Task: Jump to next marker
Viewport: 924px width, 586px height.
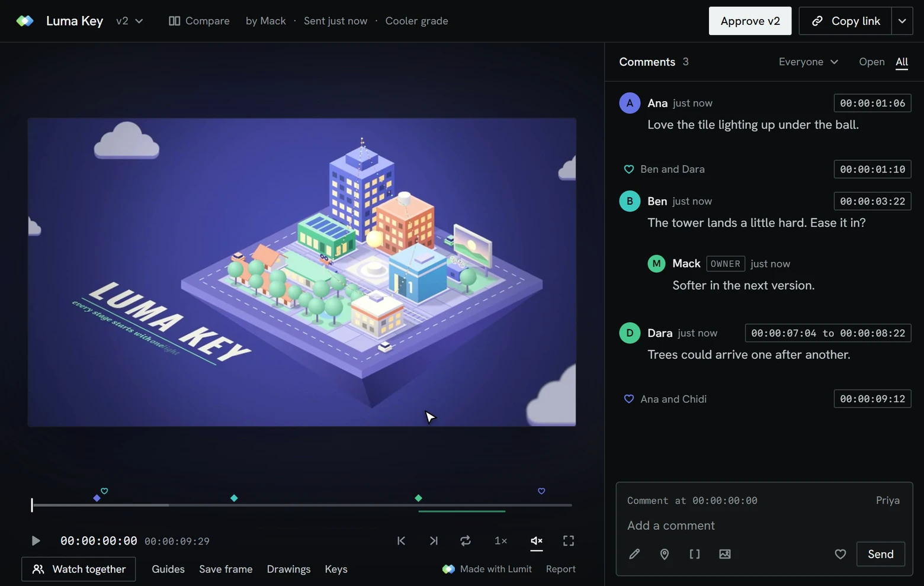Action: (x=434, y=541)
